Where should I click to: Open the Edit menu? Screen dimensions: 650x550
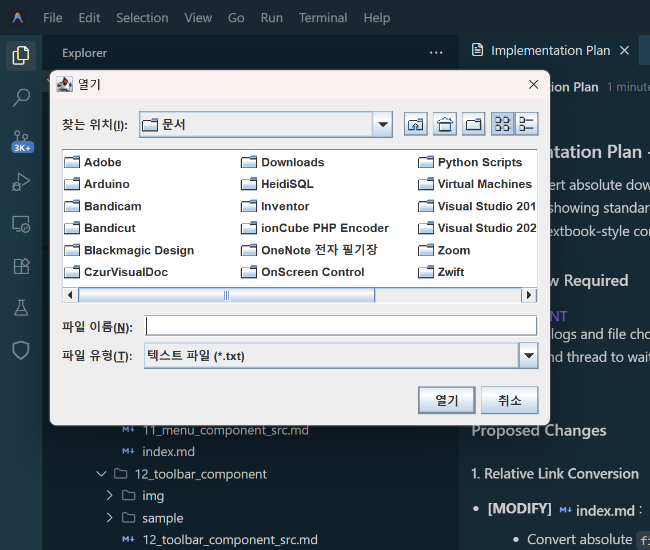click(x=89, y=18)
